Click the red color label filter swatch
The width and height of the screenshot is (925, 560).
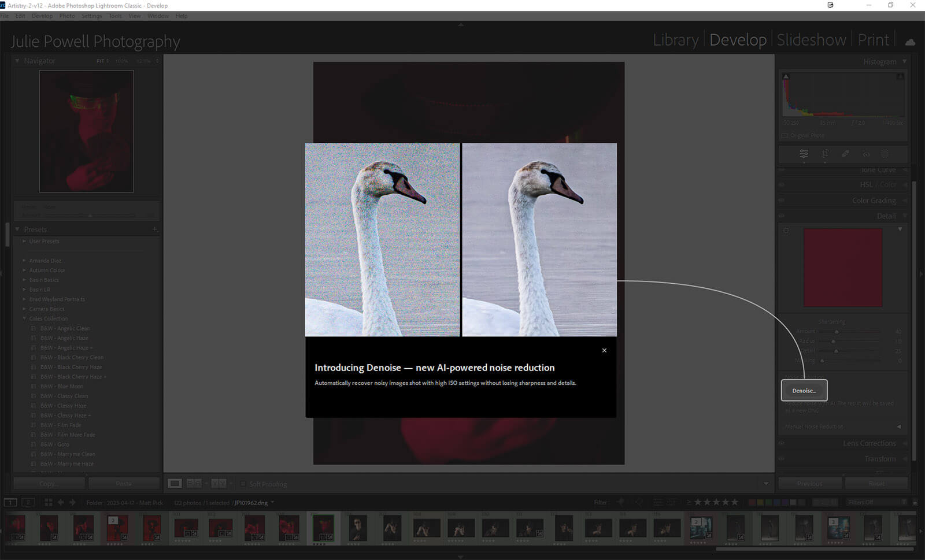click(752, 502)
